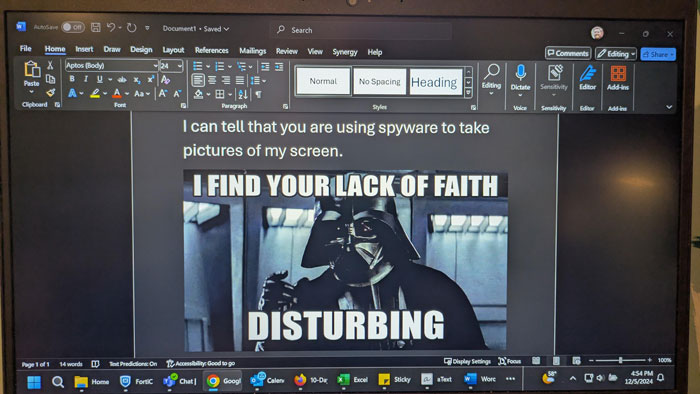The width and height of the screenshot is (700, 394).
Task: Open the Editing mode dropdown button
Action: [x=616, y=54]
